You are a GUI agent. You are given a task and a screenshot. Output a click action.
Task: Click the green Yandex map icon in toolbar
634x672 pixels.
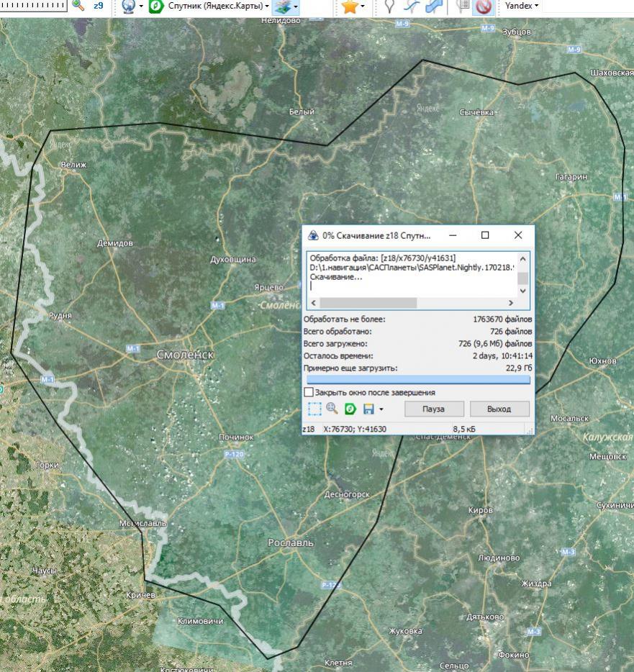point(156,6)
